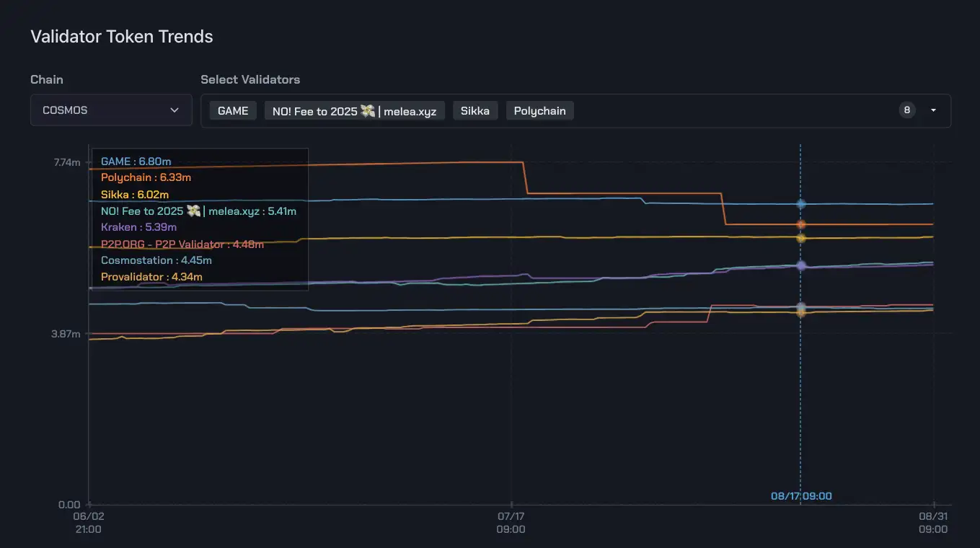
Task: Click the 08/31 09:00 x-axis label
Action: pos(932,523)
